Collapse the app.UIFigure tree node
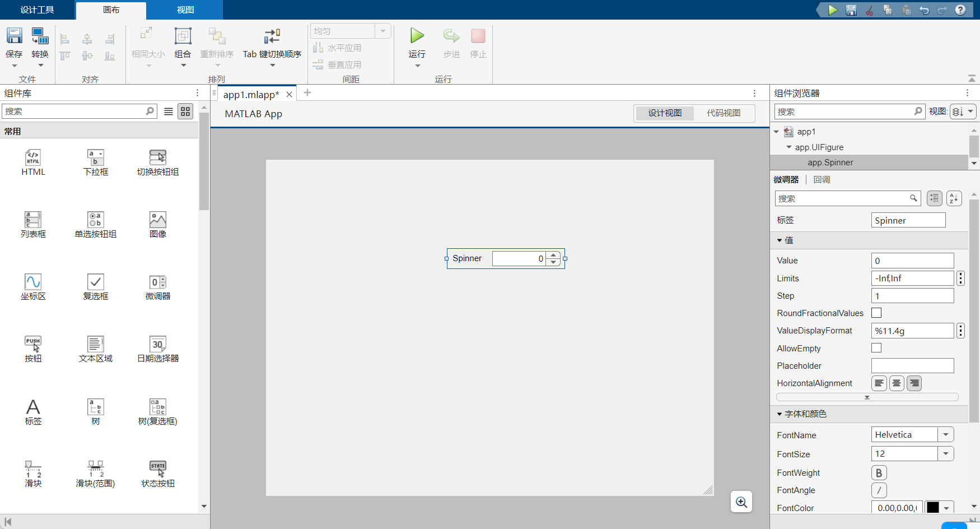 pos(789,147)
